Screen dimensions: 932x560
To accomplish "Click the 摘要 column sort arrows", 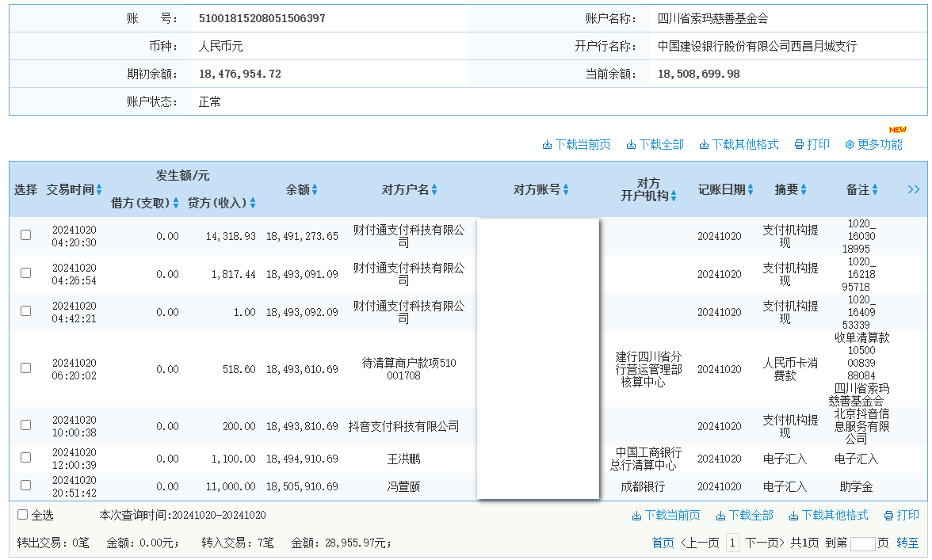I will point(803,189).
